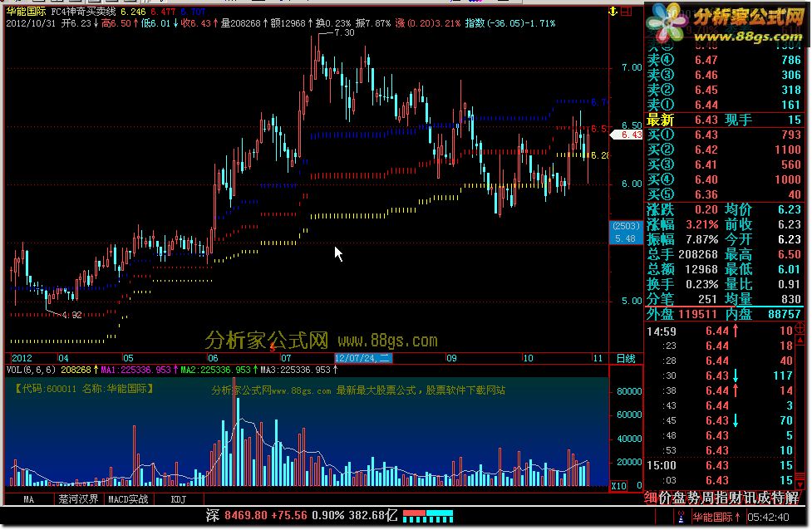Select the 周 tab in quote panel
The image size is (812, 530).
tap(707, 498)
